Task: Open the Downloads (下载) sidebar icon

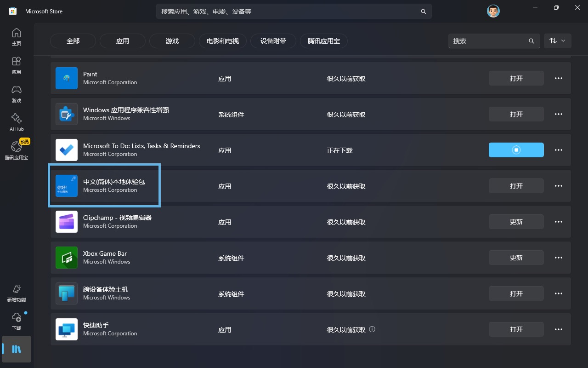Action: tap(17, 322)
